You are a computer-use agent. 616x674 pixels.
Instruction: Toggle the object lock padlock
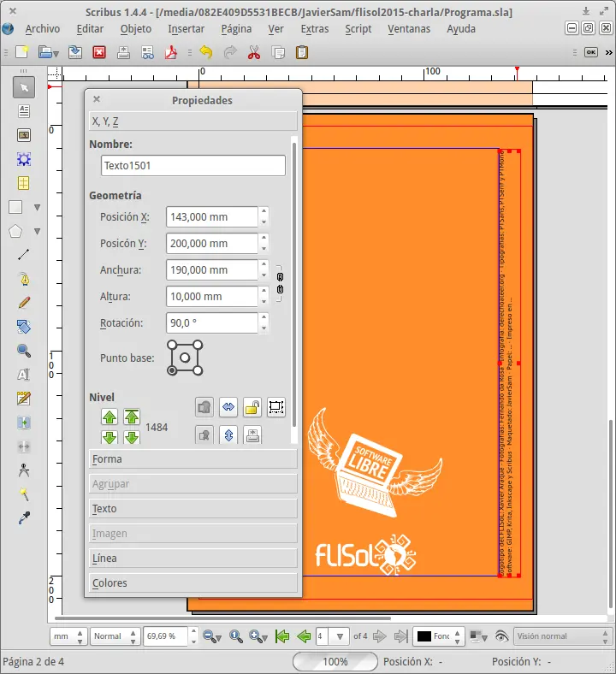(x=252, y=407)
